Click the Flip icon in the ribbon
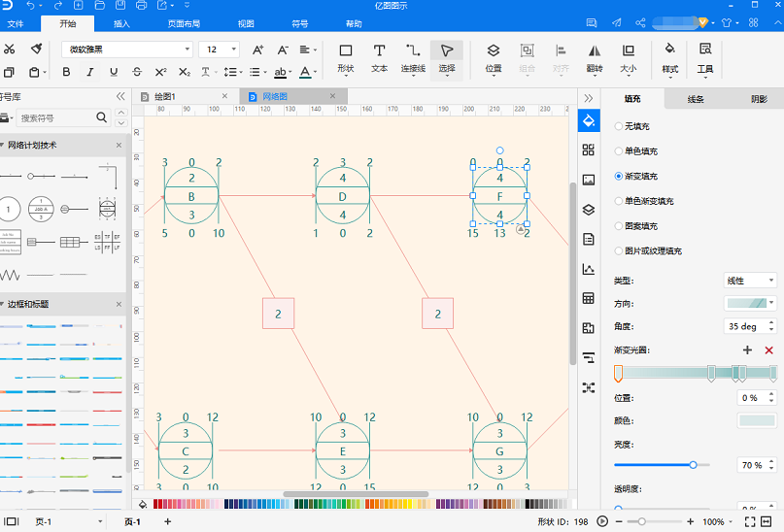The image size is (784, 532). click(594, 59)
